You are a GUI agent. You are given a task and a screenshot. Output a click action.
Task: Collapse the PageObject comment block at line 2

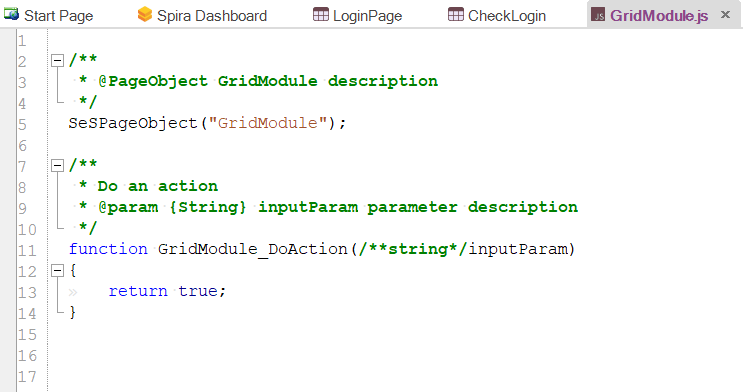pos(57,60)
